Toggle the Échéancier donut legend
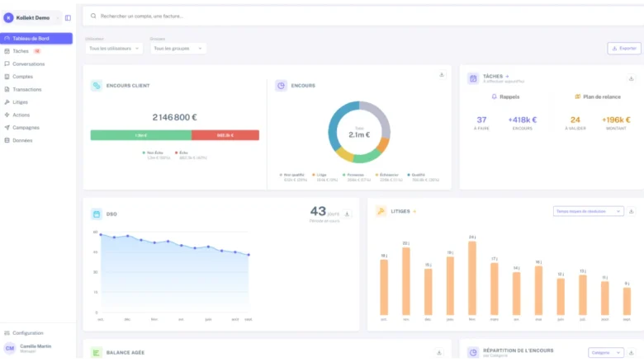The height and width of the screenshot is (362, 644). (389, 177)
